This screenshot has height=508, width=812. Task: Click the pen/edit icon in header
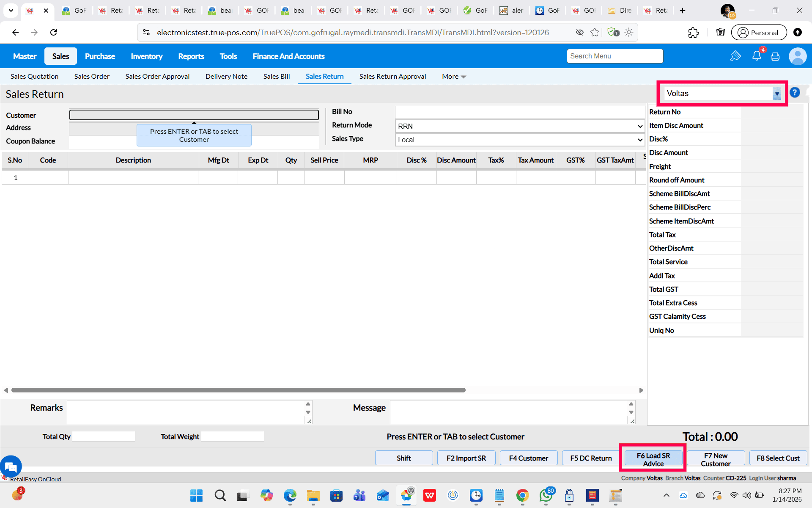(x=735, y=56)
